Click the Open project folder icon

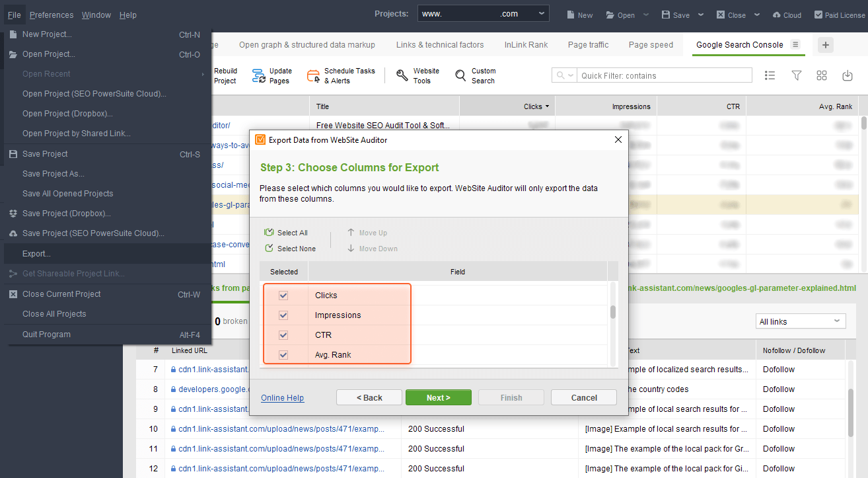[x=610, y=15]
